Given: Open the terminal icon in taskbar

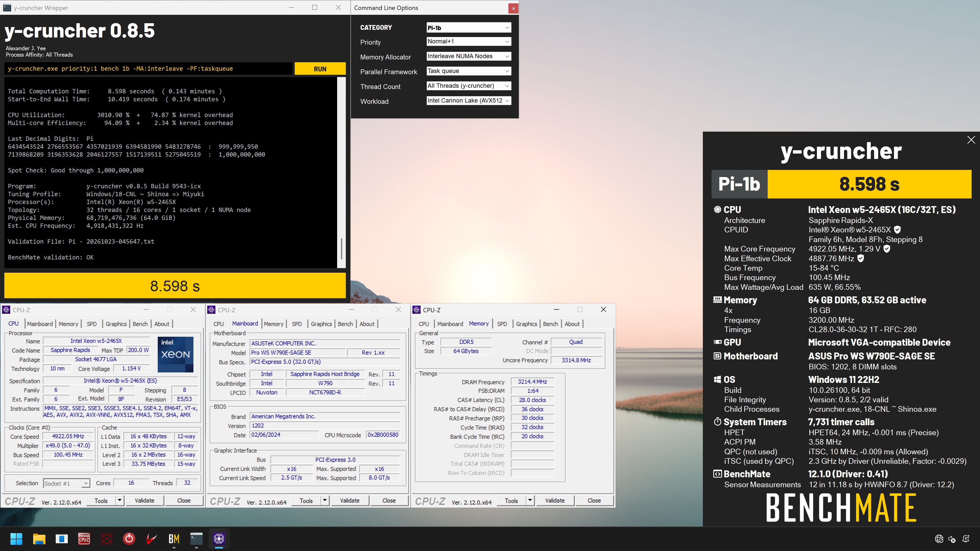Looking at the screenshot, I should (196, 539).
